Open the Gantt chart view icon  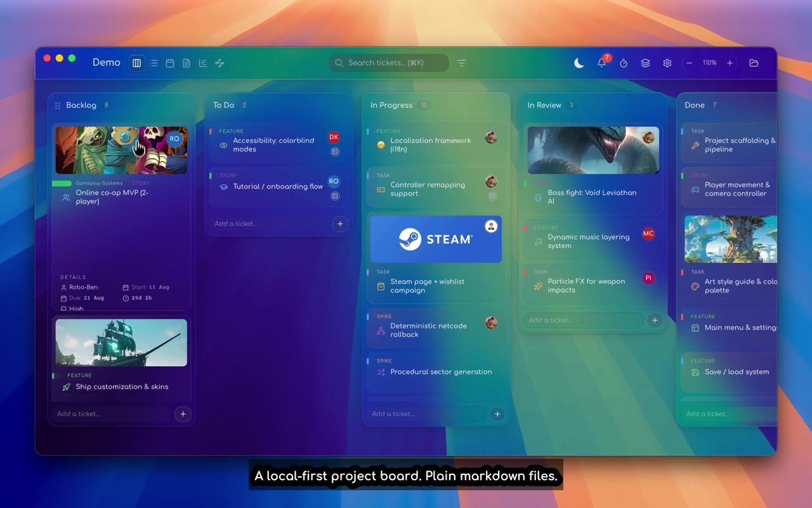point(203,63)
